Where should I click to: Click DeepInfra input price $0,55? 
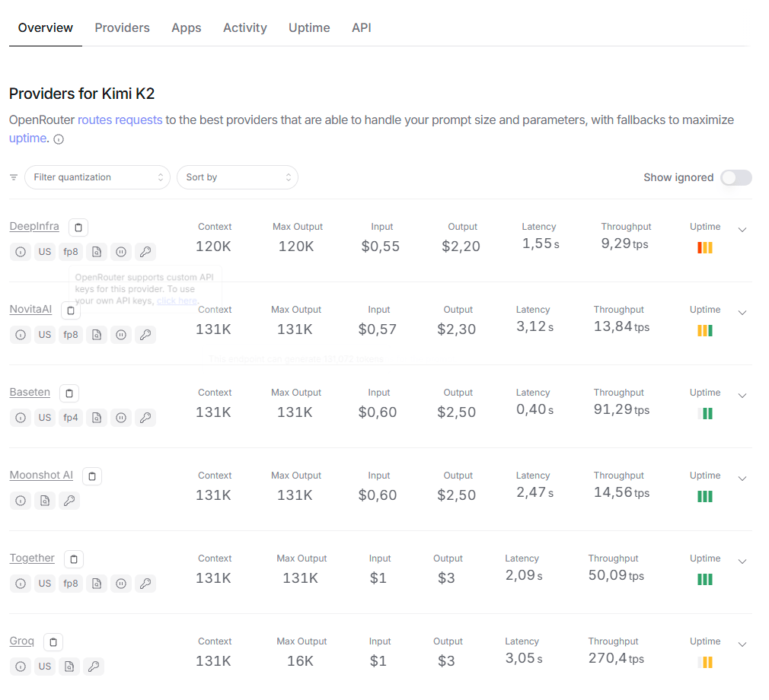[381, 246]
